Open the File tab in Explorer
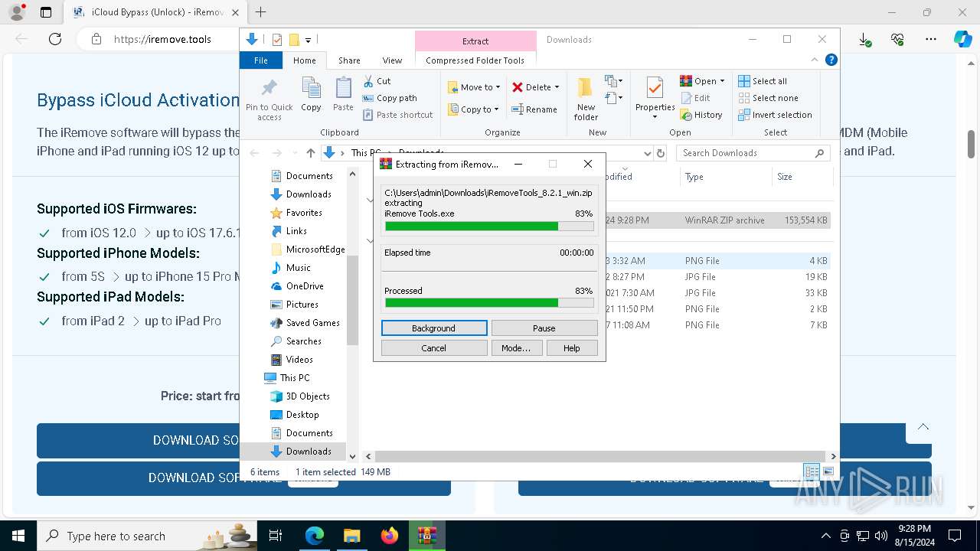This screenshot has height=551, width=980. coord(261,60)
